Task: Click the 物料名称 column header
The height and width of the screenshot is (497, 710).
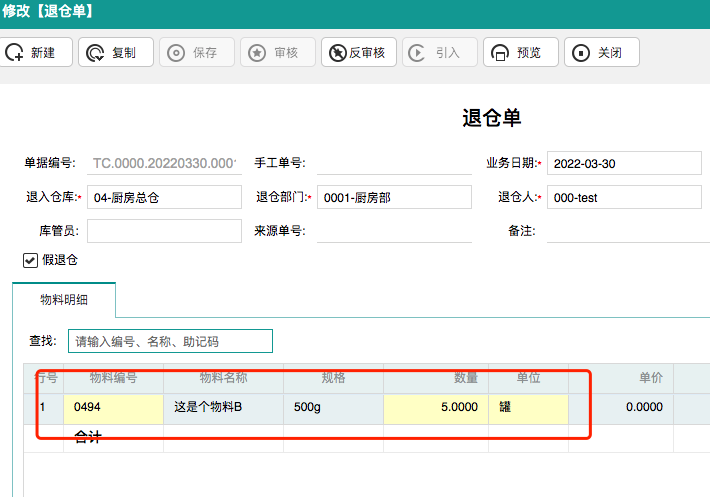Action: [x=223, y=378]
